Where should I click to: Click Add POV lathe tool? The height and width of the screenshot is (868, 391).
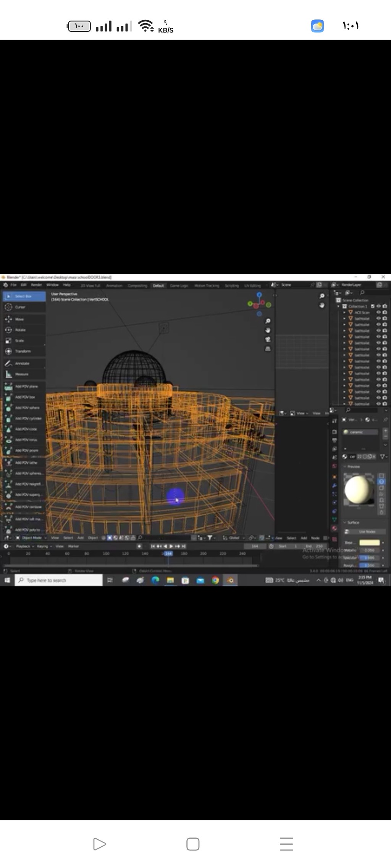(x=24, y=463)
